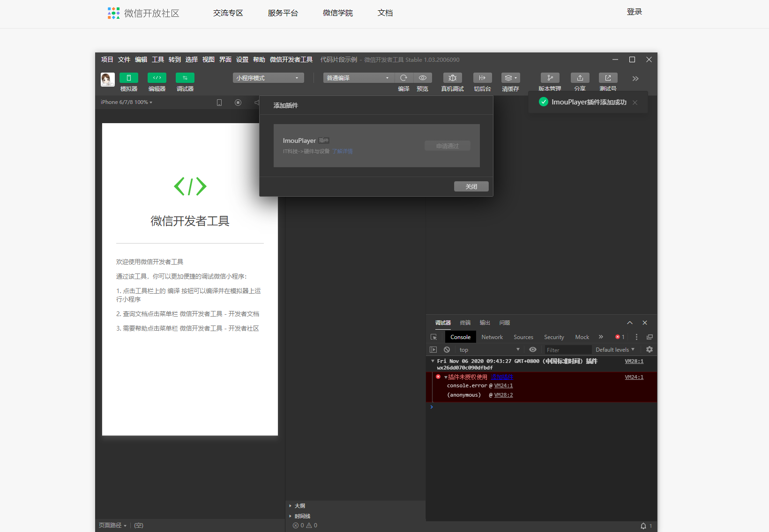Open the 项目 menu
Image resolution: width=769 pixels, height=532 pixels.
point(107,59)
